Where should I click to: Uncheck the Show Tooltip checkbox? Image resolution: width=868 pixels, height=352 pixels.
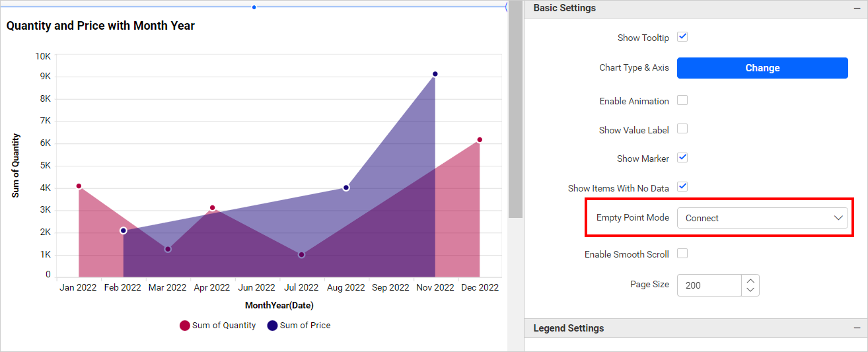tap(683, 37)
